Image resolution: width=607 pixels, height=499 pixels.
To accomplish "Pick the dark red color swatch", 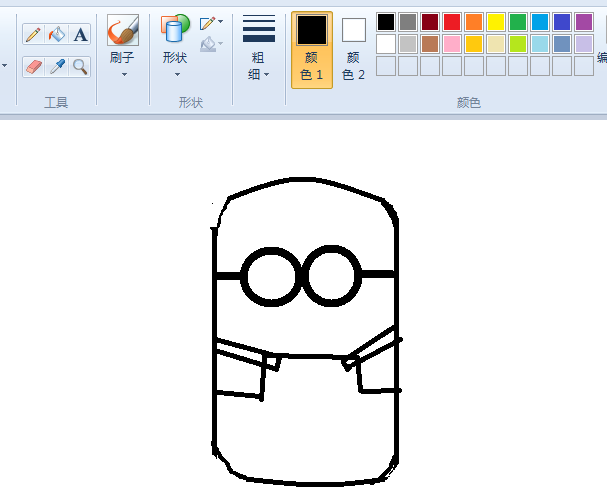I will [430, 22].
